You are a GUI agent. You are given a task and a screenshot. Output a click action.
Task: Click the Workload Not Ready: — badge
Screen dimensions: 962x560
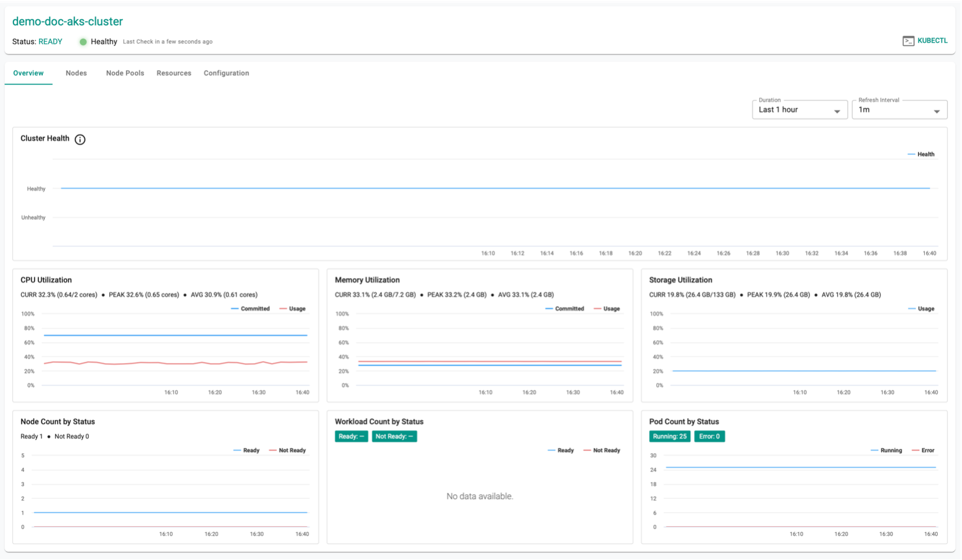(394, 437)
